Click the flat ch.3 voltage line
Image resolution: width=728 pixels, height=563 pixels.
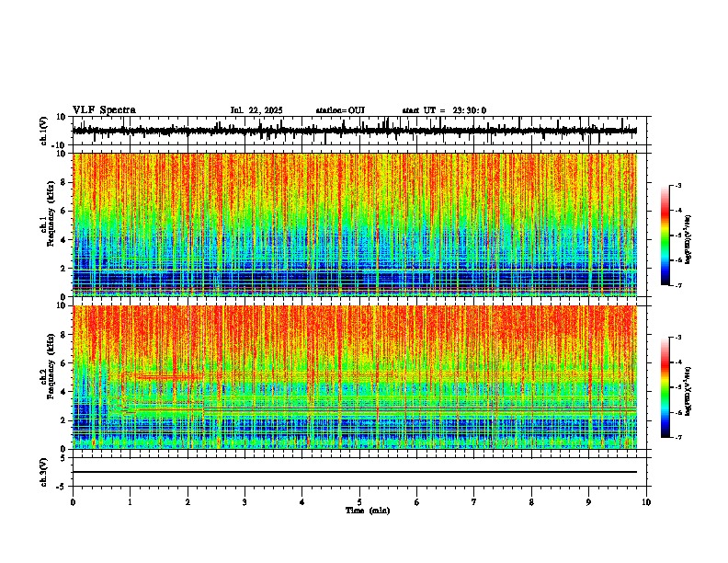coord(355,472)
